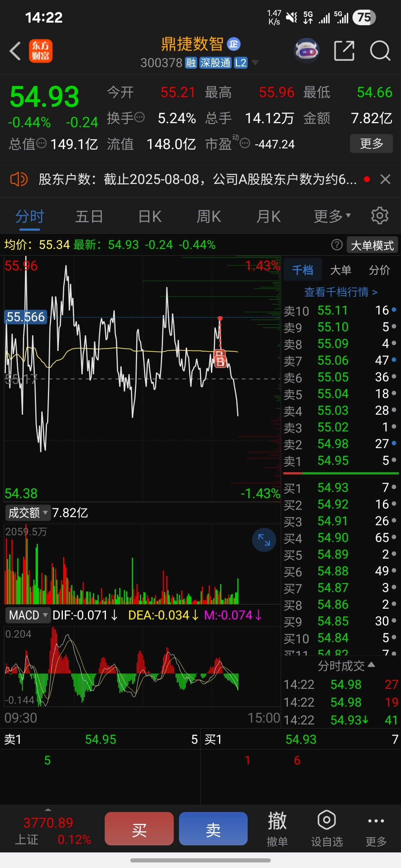Expand the 成交额 indicator dropdown
Viewport: 401px width, 868px height.
[x=28, y=513]
